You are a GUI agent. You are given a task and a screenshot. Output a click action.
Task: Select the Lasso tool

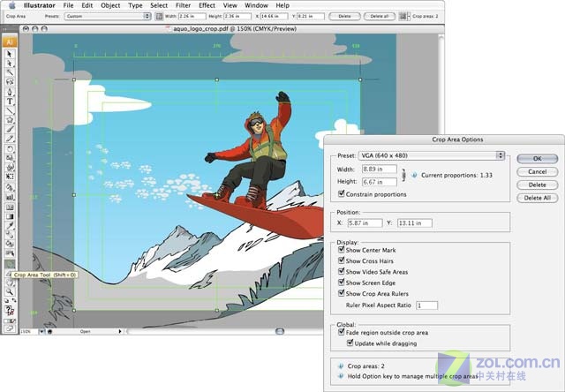point(10,82)
